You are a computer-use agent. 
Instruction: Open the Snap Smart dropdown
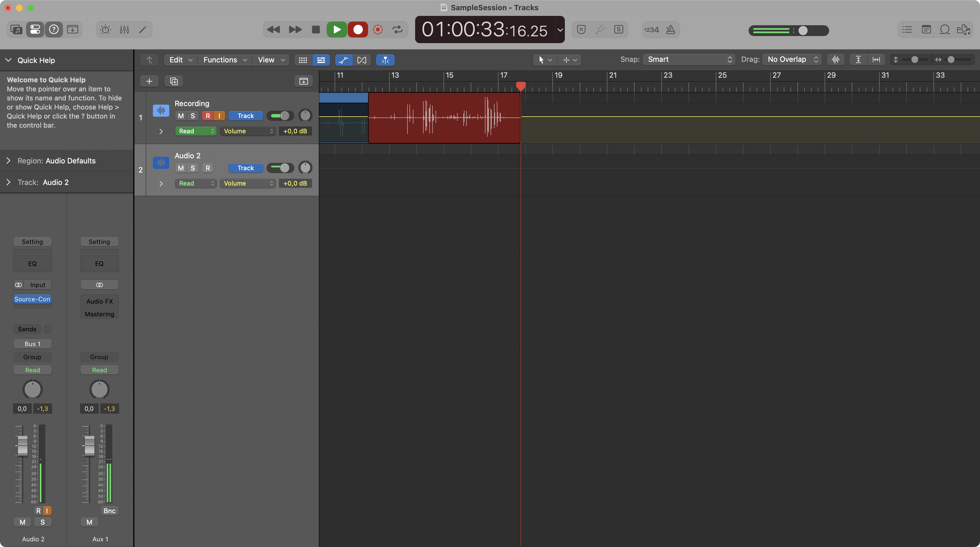689,60
